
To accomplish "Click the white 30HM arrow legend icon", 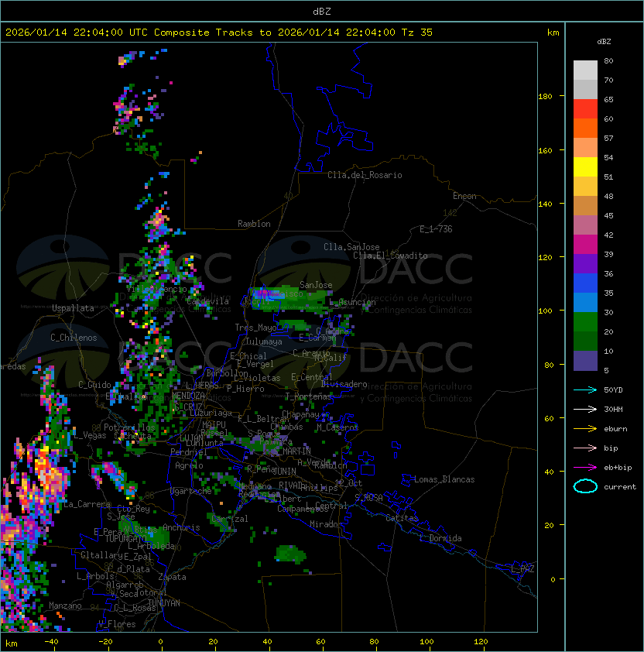I will point(585,409).
